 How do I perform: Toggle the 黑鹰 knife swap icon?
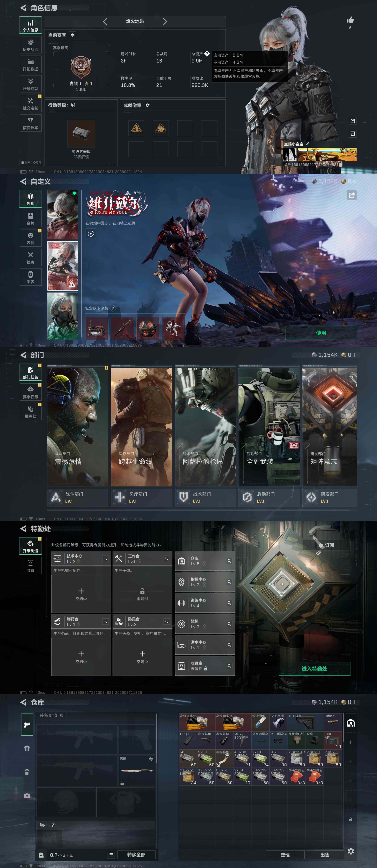pyautogui.click(x=151, y=759)
